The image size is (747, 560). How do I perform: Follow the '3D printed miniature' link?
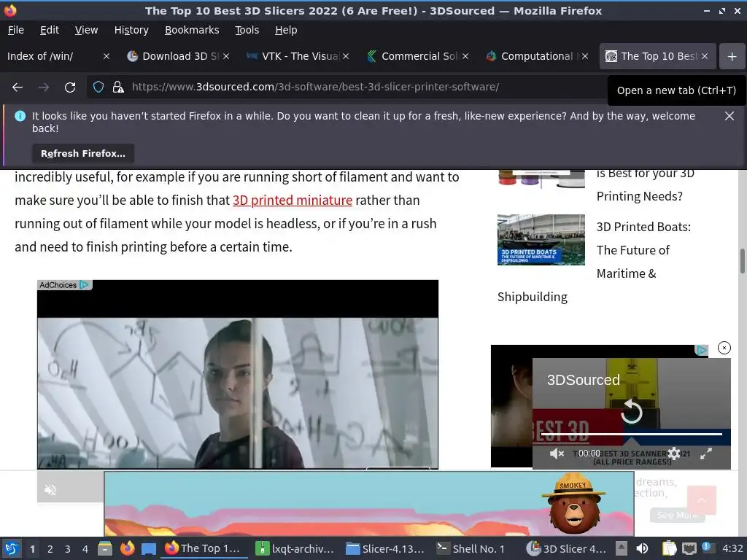(293, 201)
